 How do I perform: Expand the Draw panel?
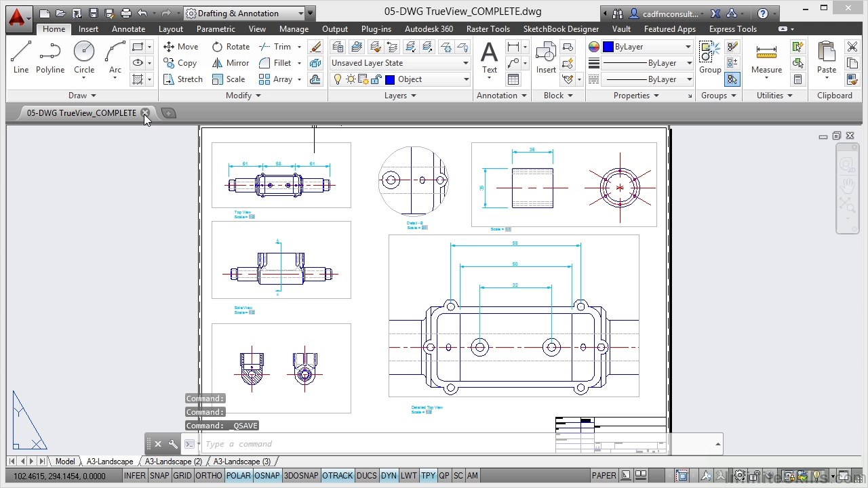[82, 96]
